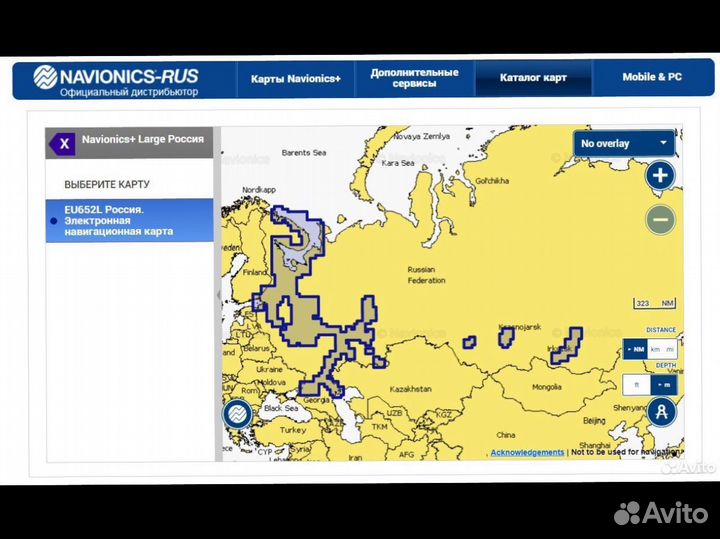Screen dimensions: 720x539
Task: Switch distance unit to km
Action: (x=655, y=349)
